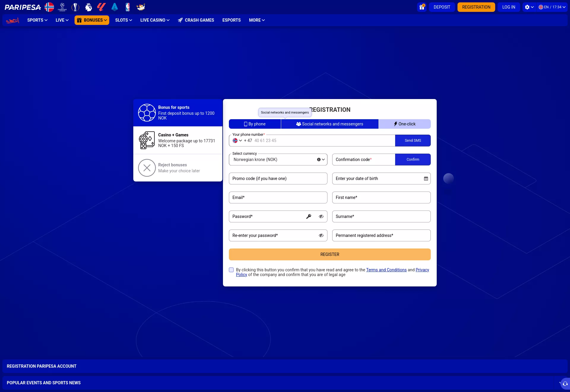Click the soccer ball Bonus for sports icon

coord(147,113)
